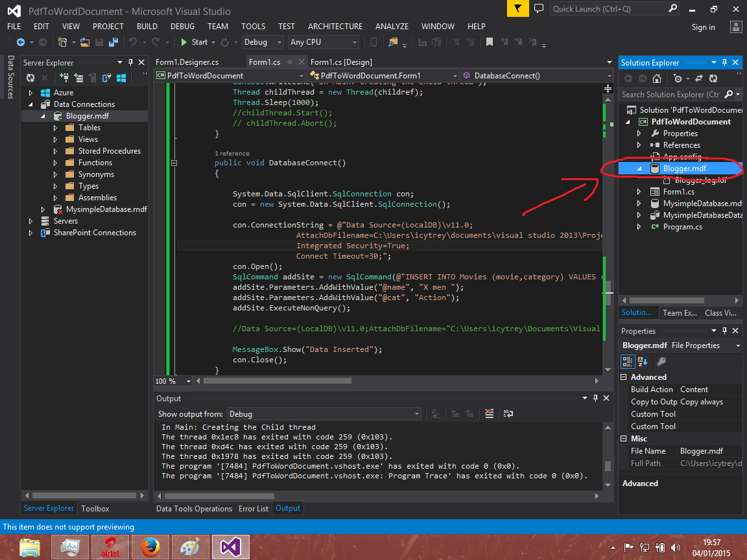Refresh the Server Explorer

coord(30,78)
